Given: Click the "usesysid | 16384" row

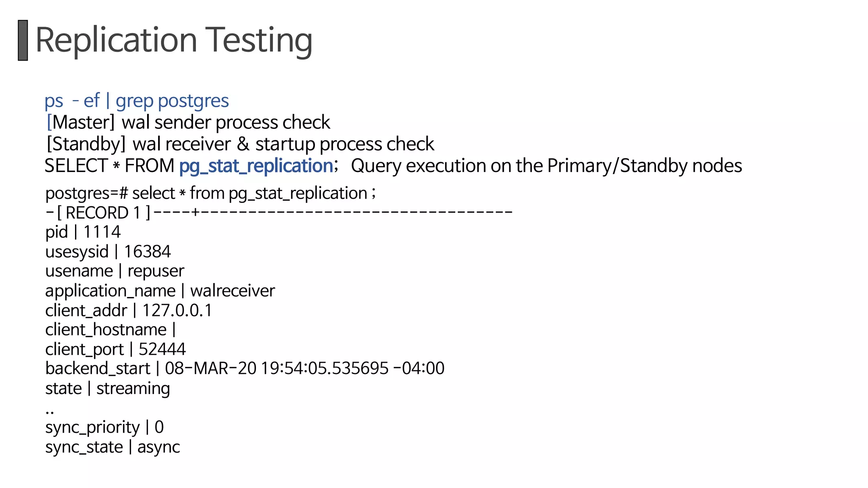Looking at the screenshot, I should tap(108, 252).
